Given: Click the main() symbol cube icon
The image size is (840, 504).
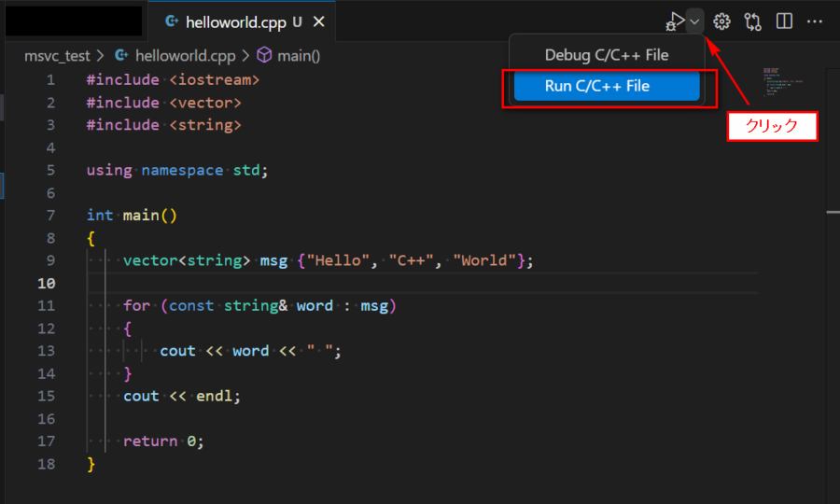Looking at the screenshot, I should [x=265, y=55].
